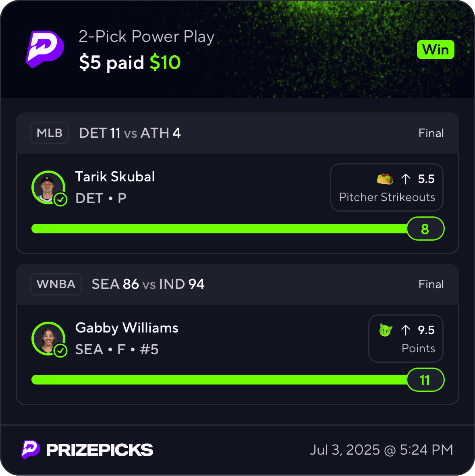Click the up arrow beside 5.5
Viewport: 475px width, 476px height.
(x=406, y=179)
